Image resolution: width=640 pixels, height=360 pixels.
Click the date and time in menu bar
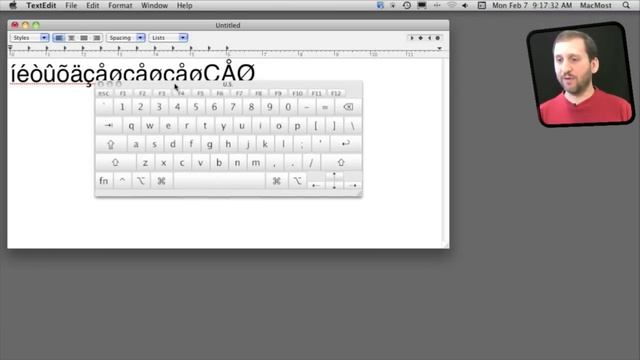click(x=531, y=5)
